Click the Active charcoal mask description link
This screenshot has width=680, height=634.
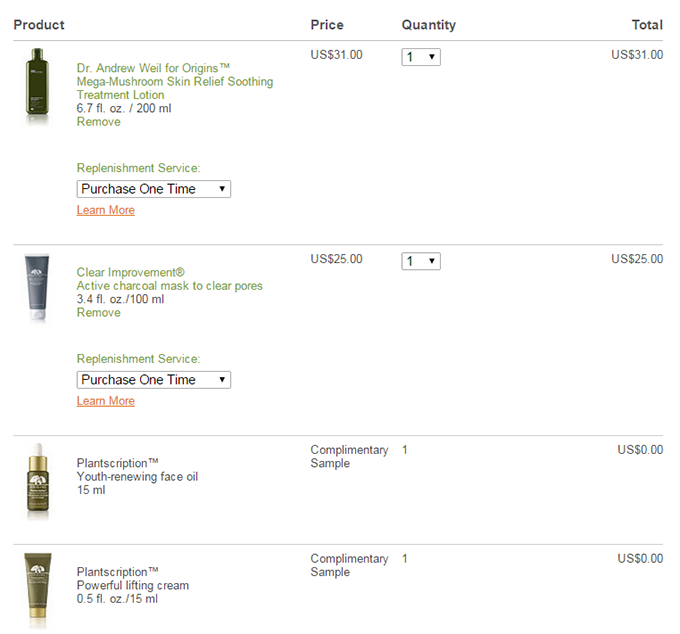pos(170,286)
